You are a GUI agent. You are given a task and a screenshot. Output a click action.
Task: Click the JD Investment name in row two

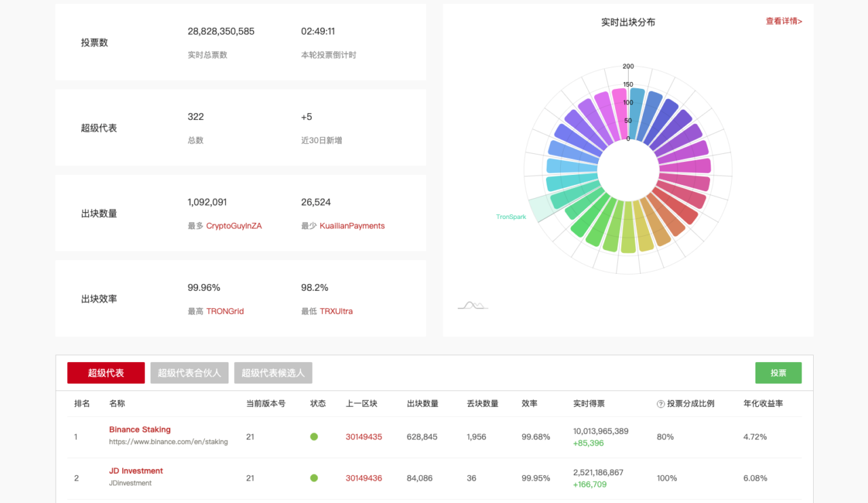136,470
